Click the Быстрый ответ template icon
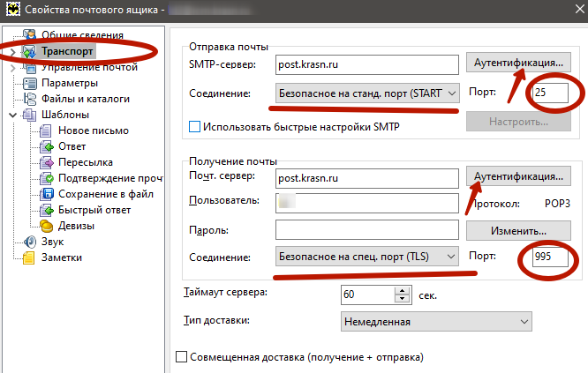This screenshot has width=588, height=373. pyautogui.click(x=46, y=210)
